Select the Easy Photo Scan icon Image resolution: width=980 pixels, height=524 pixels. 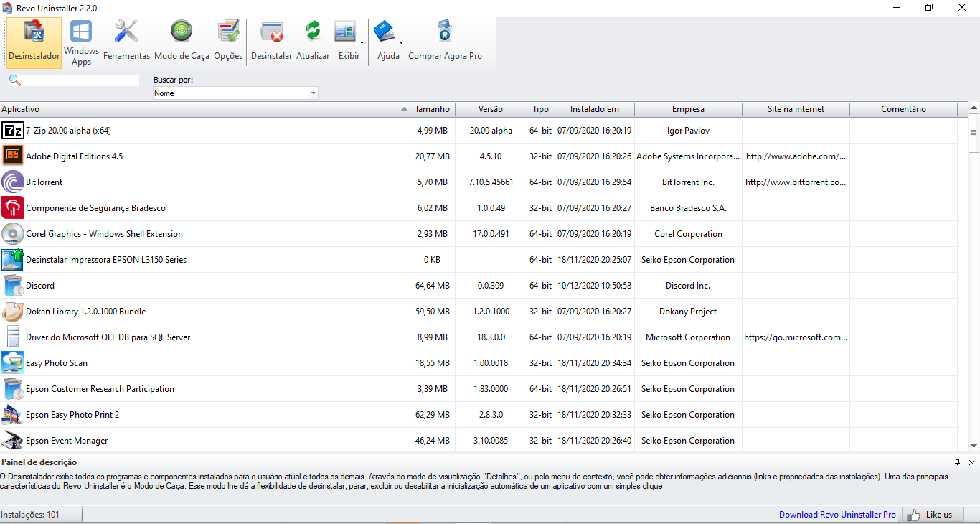click(x=13, y=363)
